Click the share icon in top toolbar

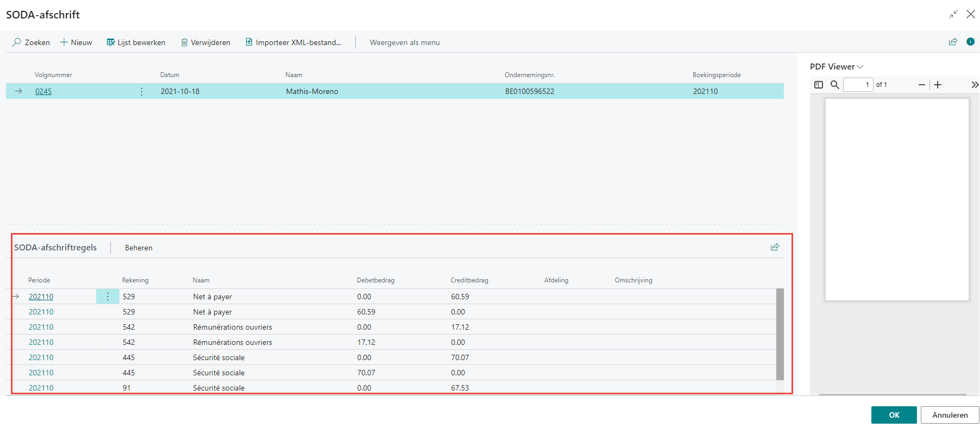point(953,42)
